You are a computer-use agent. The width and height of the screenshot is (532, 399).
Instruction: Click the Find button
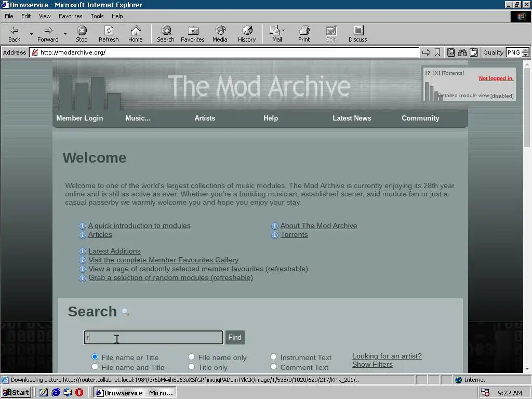pos(235,337)
